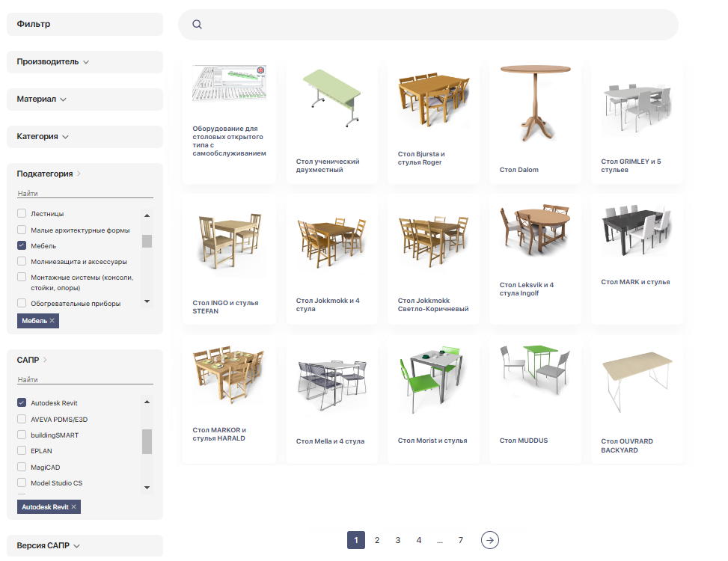Viewport: 728px width, 561px height.
Task: Open Стол MARKOR и стулья HARALD image
Action: coord(230,374)
